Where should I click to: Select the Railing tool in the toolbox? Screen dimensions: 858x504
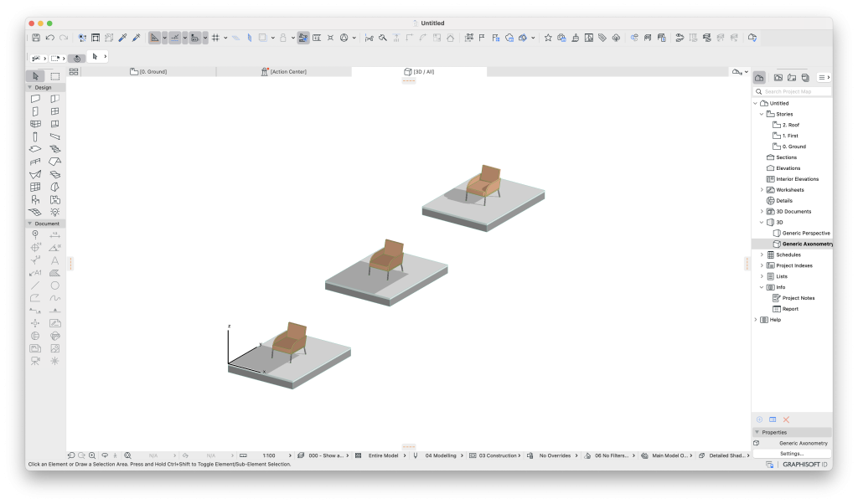point(35,162)
